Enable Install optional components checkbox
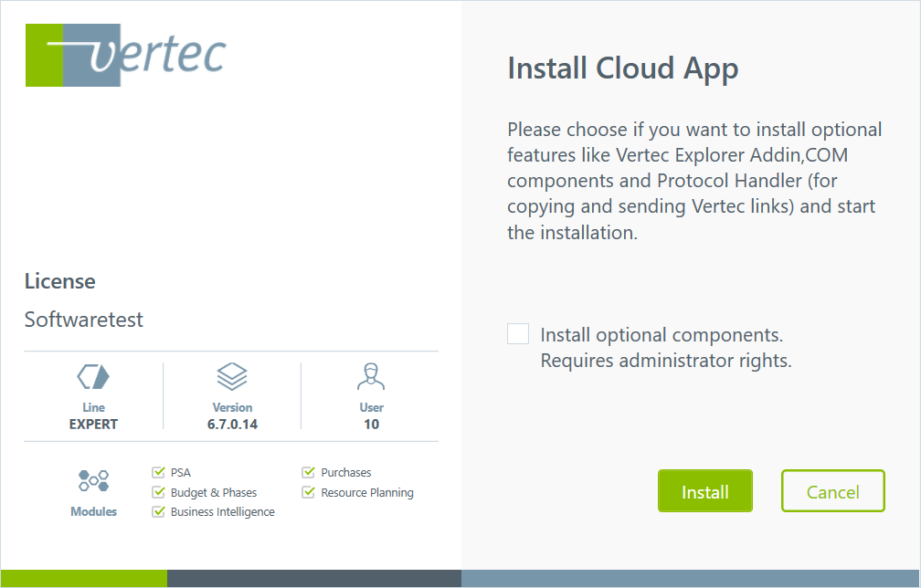The image size is (921, 588). (x=518, y=334)
